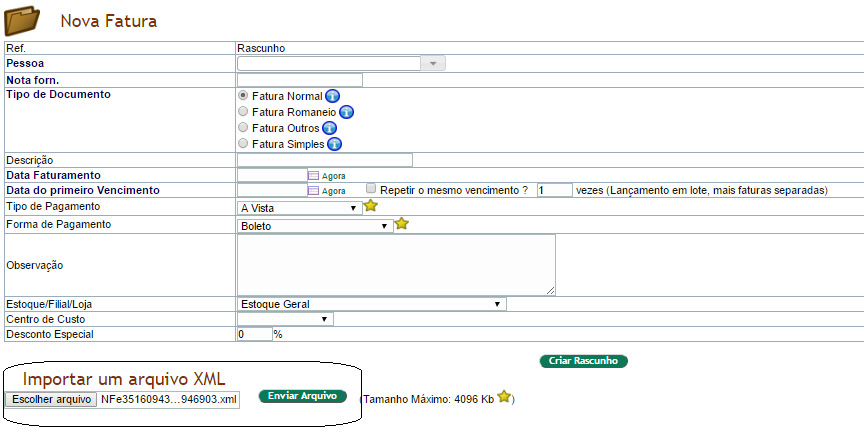Click info icon next to Fatura Outros
This screenshot has width=864, height=441.
click(330, 128)
